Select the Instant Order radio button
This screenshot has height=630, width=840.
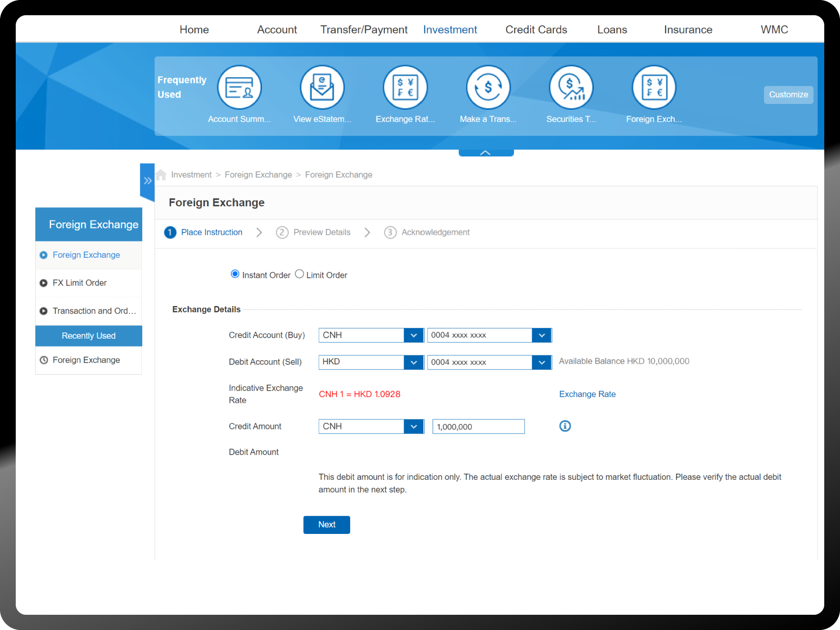(x=235, y=274)
